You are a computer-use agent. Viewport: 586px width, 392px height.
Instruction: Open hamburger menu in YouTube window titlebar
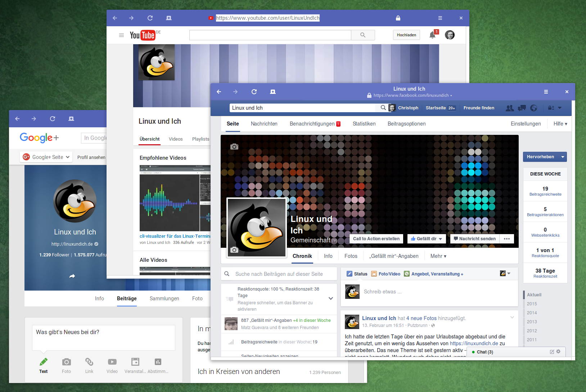(440, 18)
